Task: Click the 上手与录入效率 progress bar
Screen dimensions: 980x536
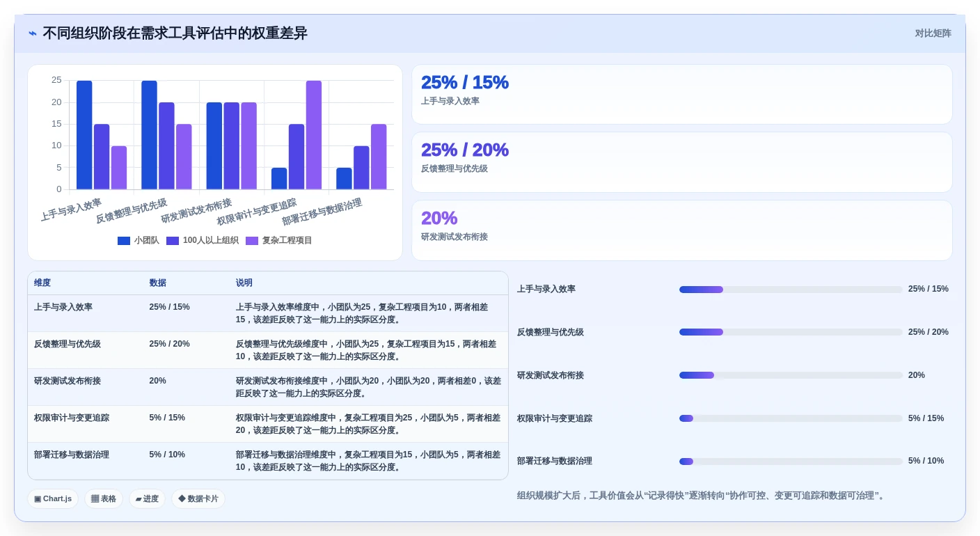Action: (x=791, y=290)
